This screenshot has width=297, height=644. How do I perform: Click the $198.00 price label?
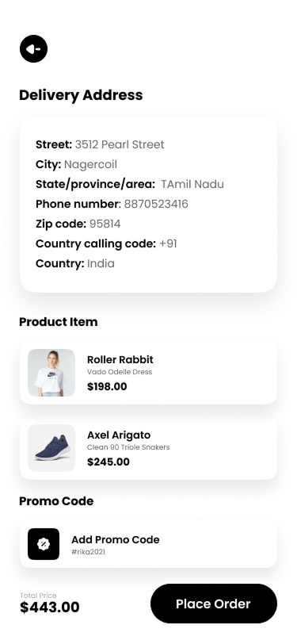[107, 386]
